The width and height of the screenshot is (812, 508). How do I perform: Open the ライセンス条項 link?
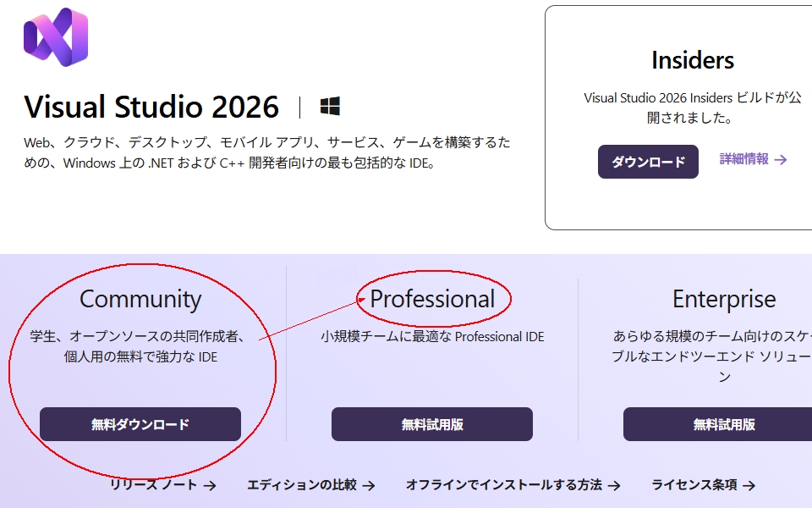[x=694, y=485]
